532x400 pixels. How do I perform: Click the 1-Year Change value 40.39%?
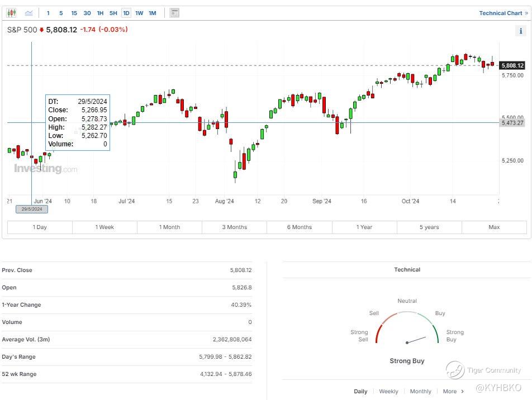coord(241,305)
